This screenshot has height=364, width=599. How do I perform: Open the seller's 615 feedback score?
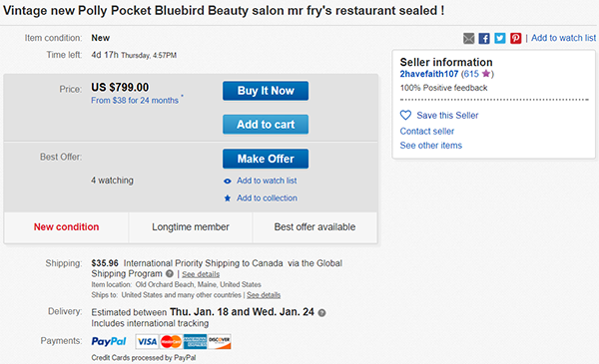(x=471, y=74)
